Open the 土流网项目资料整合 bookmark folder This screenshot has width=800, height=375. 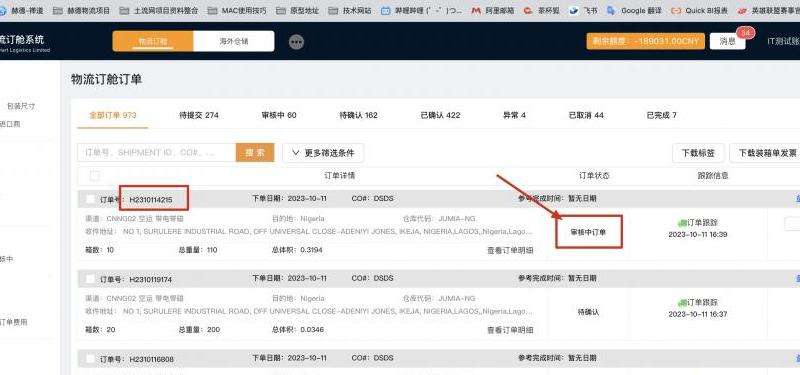159,10
